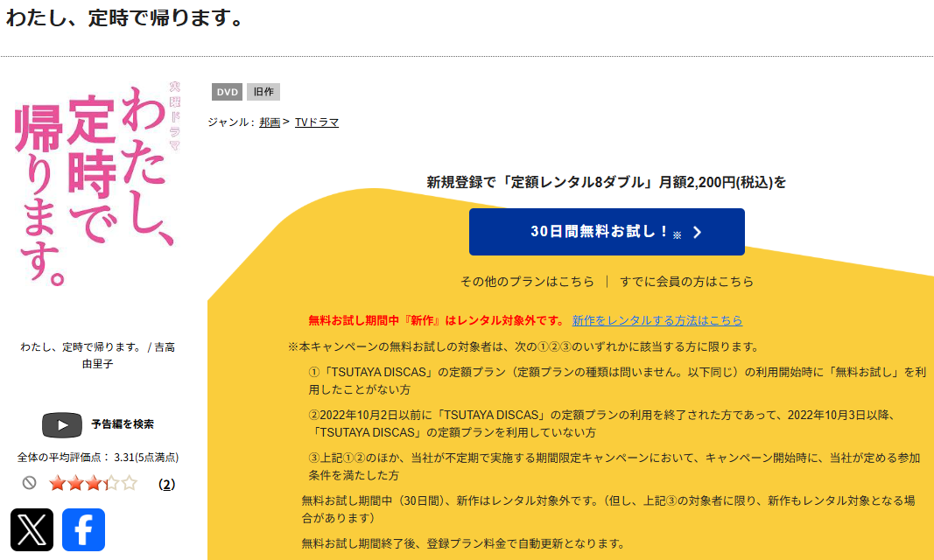The height and width of the screenshot is (560, 934).
Task: Rate two stars
Action: pyautogui.click(x=75, y=483)
